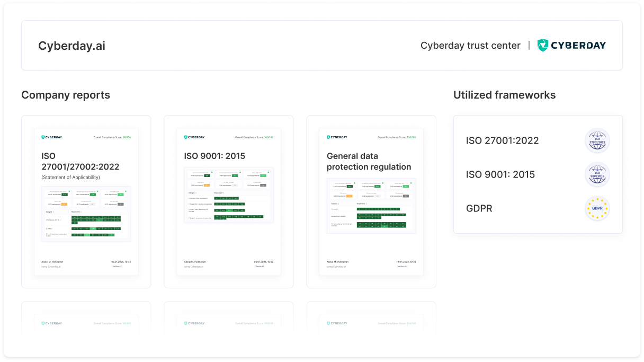Click the GDPR stars badge icon
The image size is (644, 362).
597,209
